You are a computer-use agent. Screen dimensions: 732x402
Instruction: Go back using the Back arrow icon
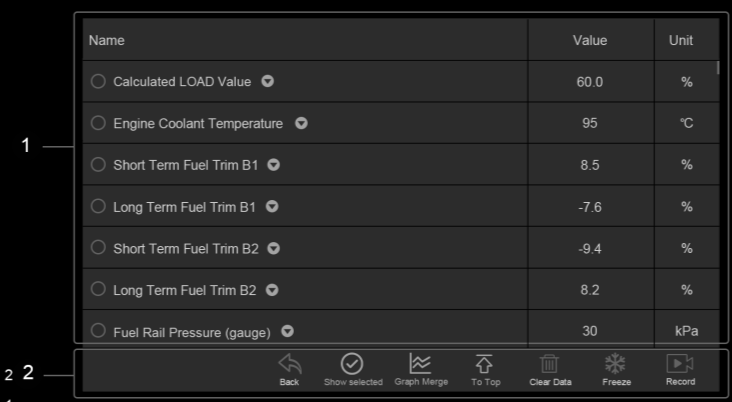pyautogui.click(x=289, y=364)
